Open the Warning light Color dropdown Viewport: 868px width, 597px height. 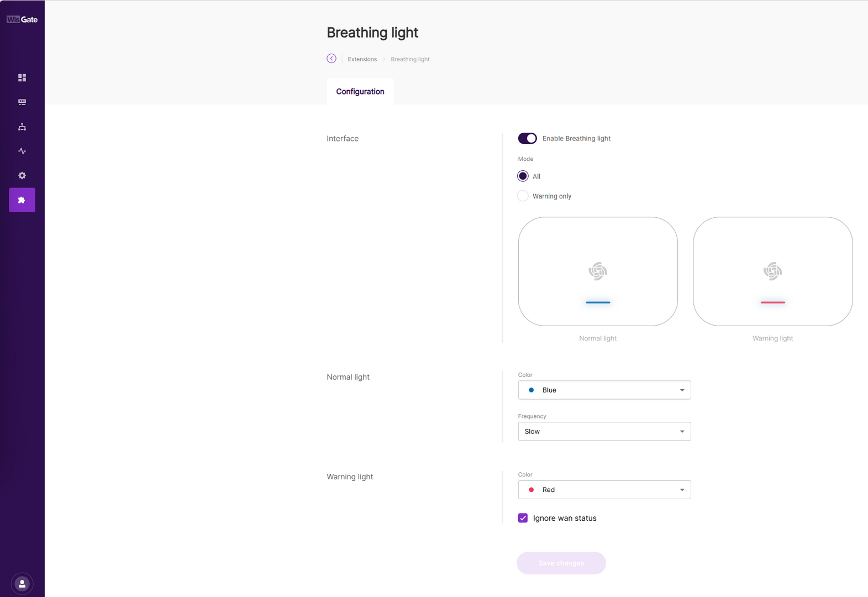click(604, 490)
